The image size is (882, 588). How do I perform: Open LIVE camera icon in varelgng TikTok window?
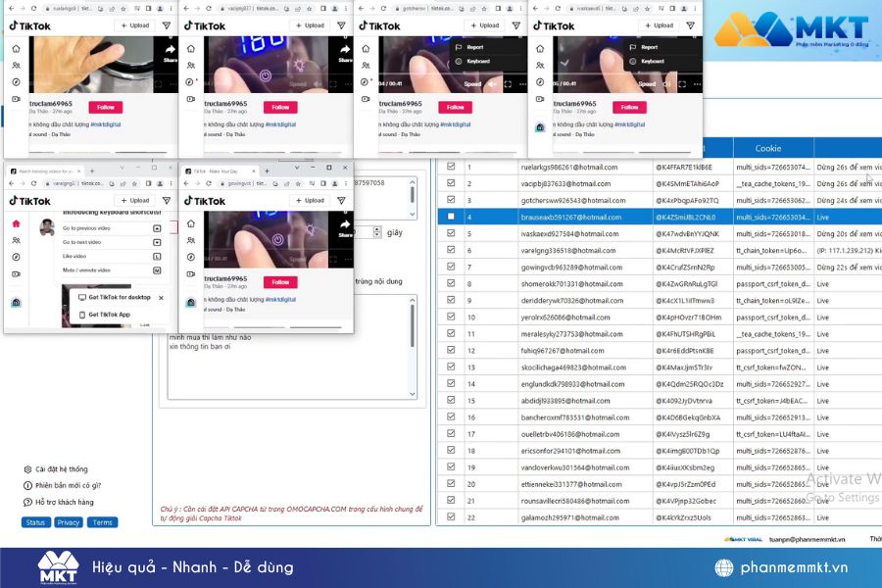16,274
